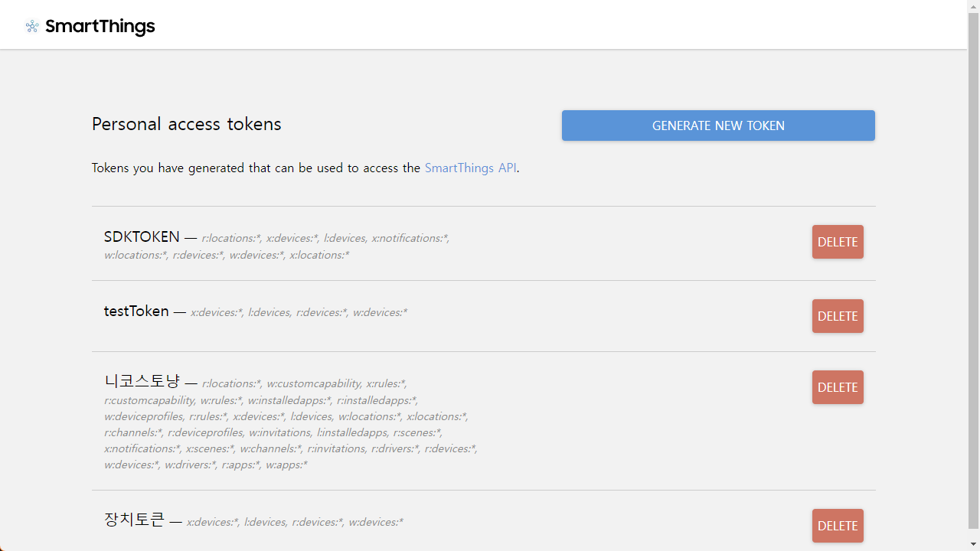The image size is (980, 551).
Task: Select the 장치토큰 token name
Action: [x=134, y=520]
